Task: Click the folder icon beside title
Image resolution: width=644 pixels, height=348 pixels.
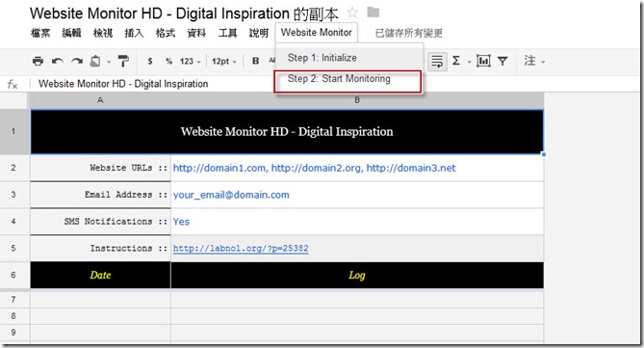Action: click(373, 13)
